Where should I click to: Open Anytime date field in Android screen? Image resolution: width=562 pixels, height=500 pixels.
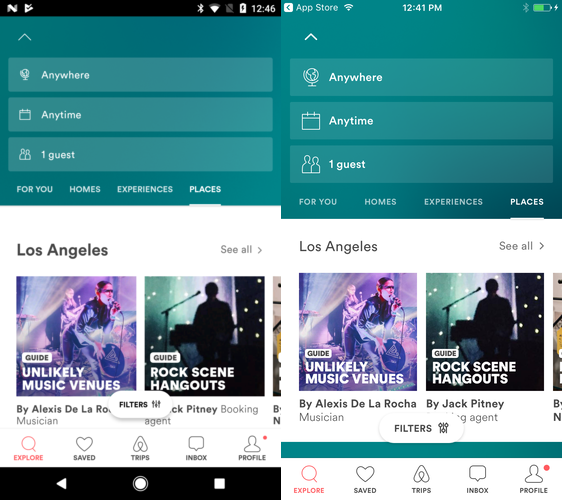(140, 114)
